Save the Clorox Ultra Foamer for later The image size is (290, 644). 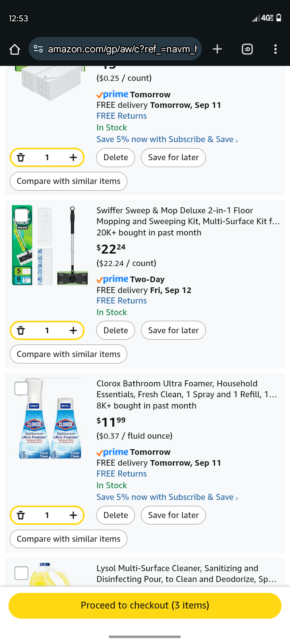173,515
